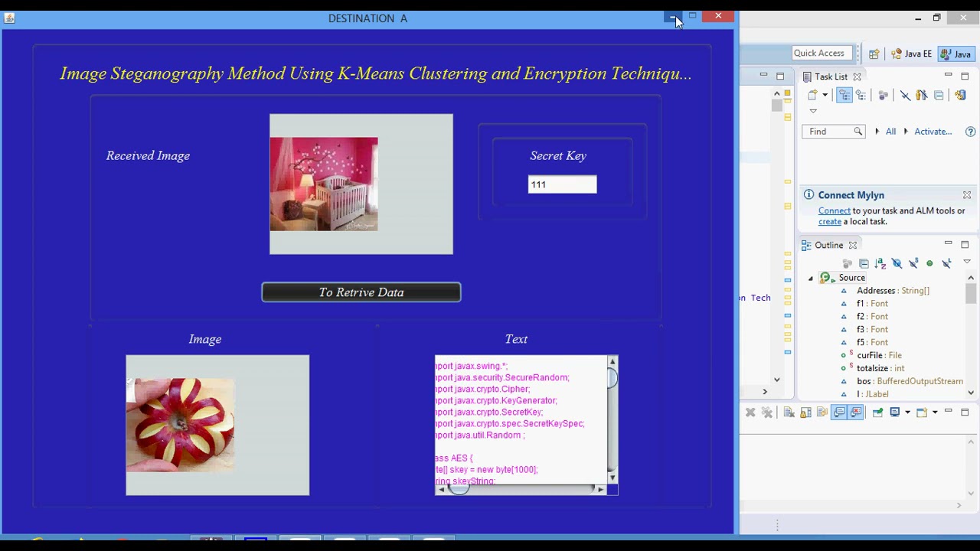Viewport: 980px width, 551px height.
Task: Click vertical scrollbar thumb in Text area
Action: click(612, 377)
